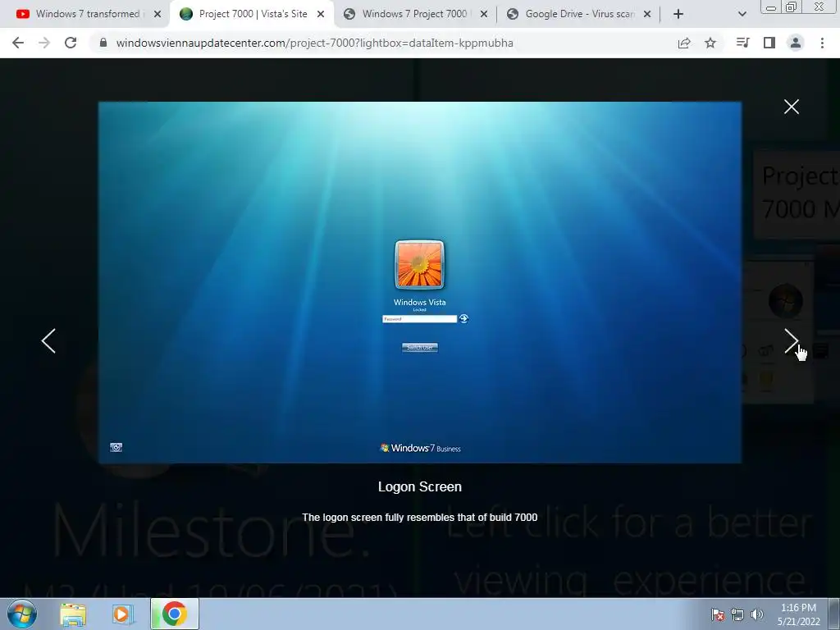Viewport: 840px width, 630px height.
Task: Reload the current page
Action: [x=71, y=43]
